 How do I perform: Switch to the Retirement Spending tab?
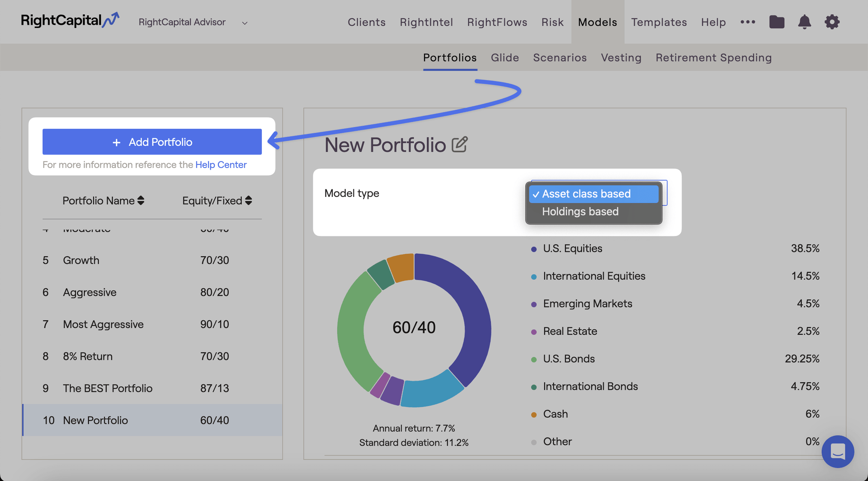[x=714, y=58]
